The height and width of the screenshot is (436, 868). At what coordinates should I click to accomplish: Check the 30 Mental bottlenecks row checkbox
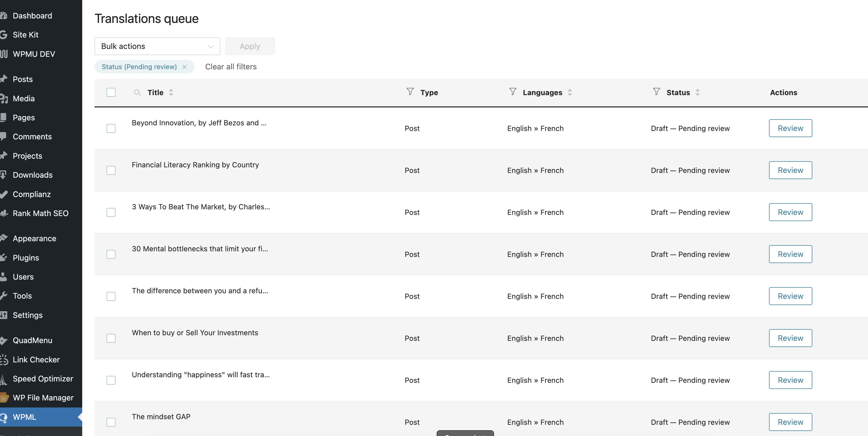(111, 254)
